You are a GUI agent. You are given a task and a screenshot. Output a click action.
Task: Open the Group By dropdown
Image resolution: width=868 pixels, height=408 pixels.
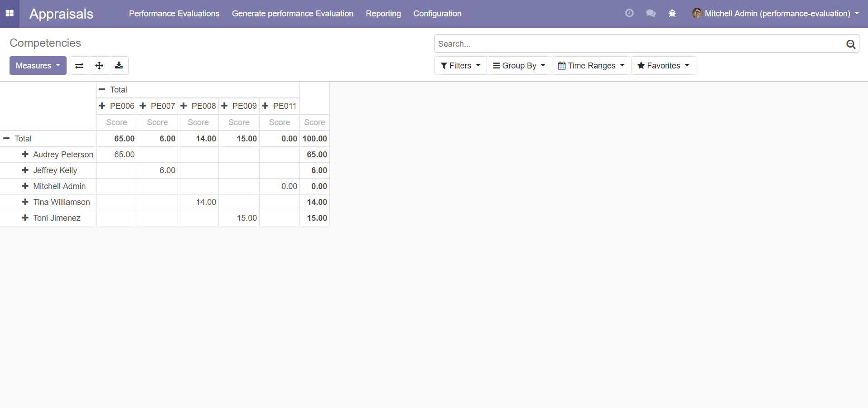click(519, 66)
